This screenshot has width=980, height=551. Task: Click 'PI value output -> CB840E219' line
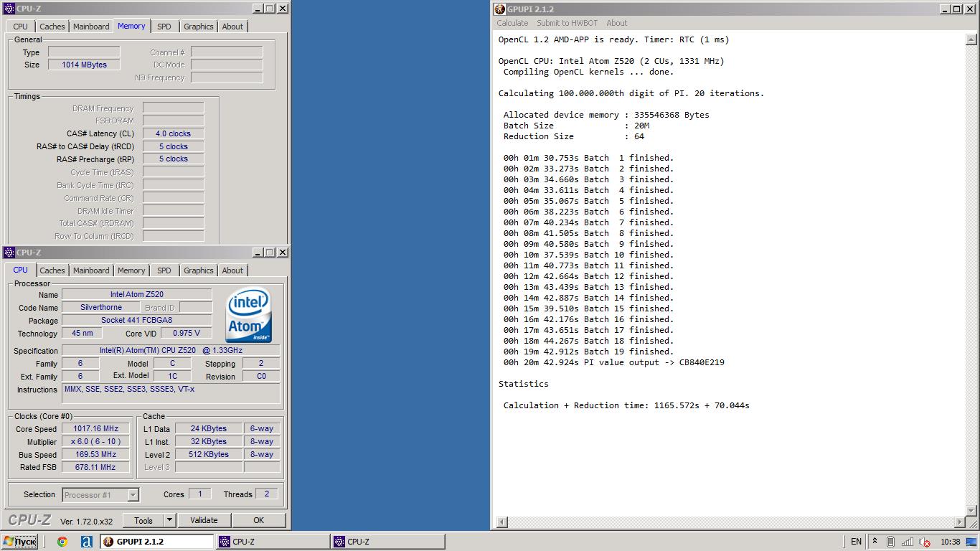[613, 362]
